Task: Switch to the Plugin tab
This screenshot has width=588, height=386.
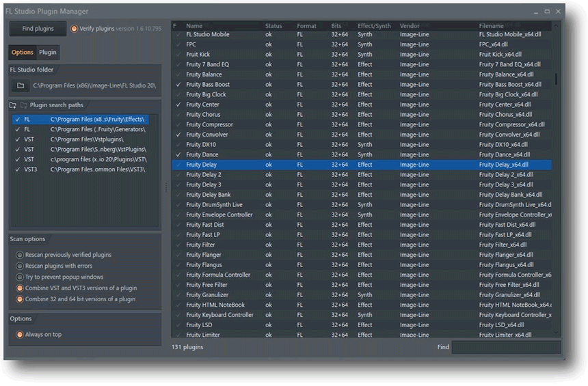Action: tap(48, 53)
